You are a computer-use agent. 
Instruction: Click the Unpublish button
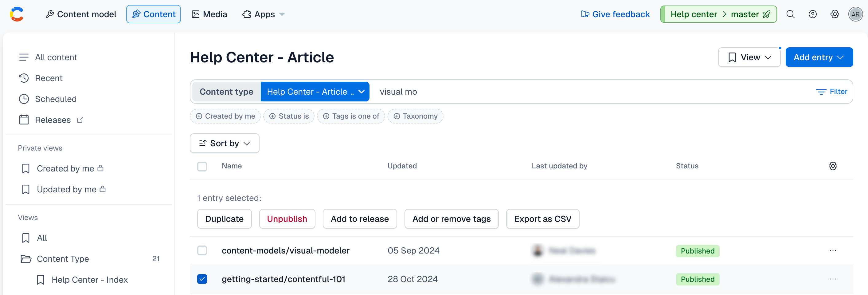coord(287,219)
